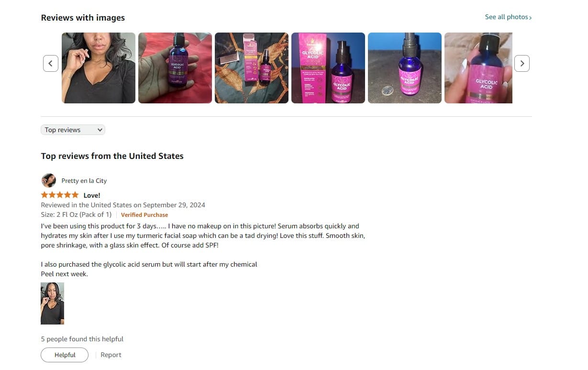Image resolution: width=588 pixels, height=370 pixels.
Task: Click the five-star rating of the Love! review
Action: click(x=60, y=195)
